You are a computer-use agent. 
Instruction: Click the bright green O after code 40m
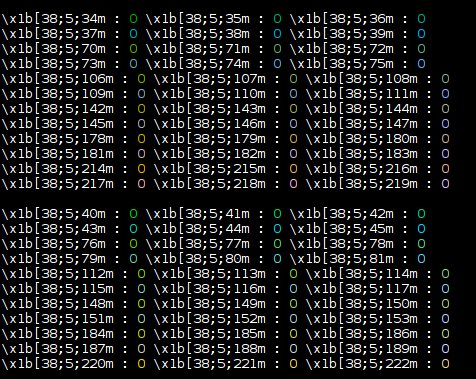click(x=133, y=214)
